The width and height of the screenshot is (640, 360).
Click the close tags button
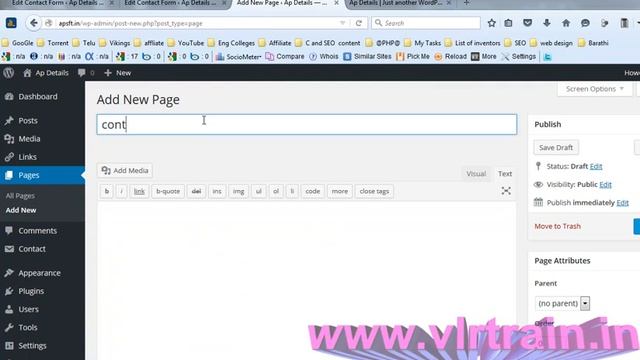(x=374, y=191)
